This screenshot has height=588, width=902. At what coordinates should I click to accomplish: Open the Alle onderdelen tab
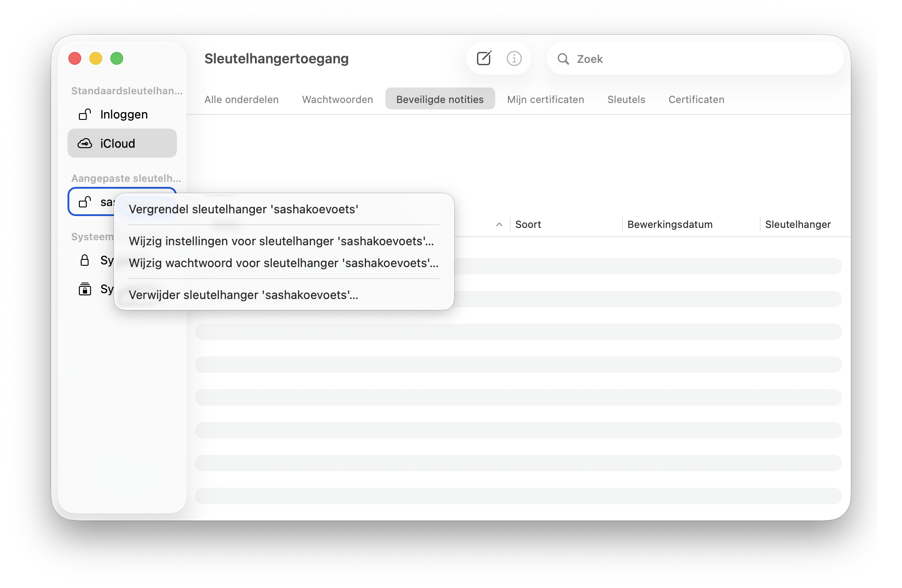click(x=242, y=99)
